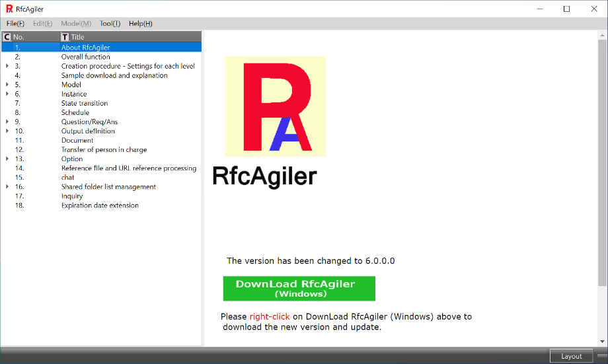Expand the Option tree node

(7, 159)
